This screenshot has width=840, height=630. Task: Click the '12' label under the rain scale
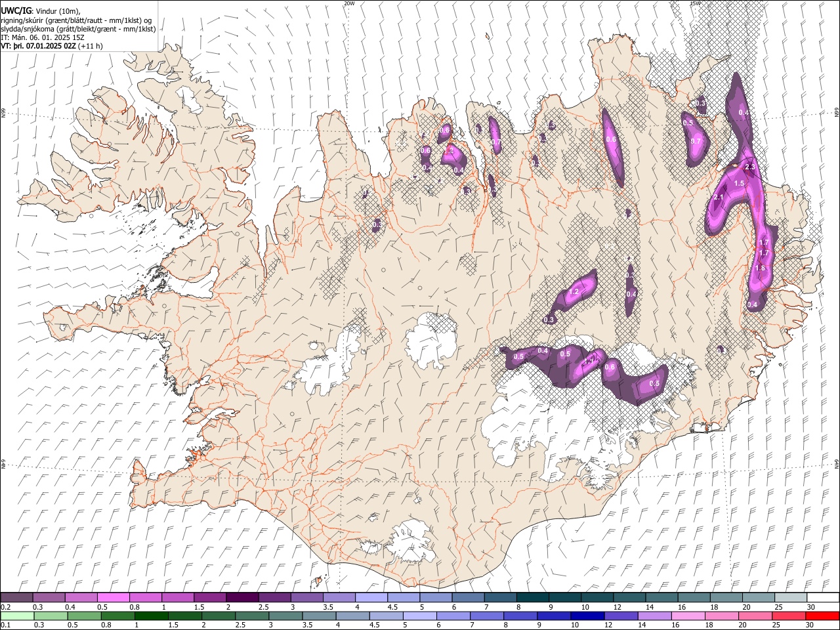[x=608, y=625]
